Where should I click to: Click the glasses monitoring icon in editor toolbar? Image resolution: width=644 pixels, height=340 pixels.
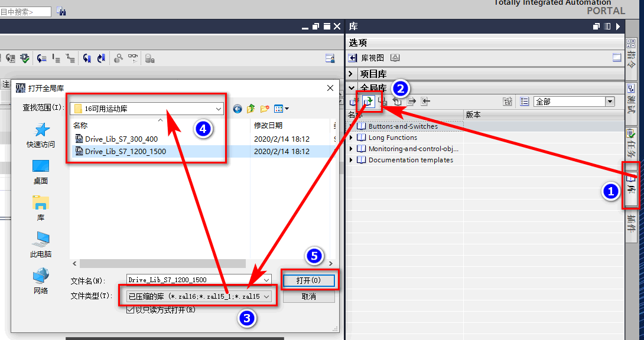(x=133, y=58)
